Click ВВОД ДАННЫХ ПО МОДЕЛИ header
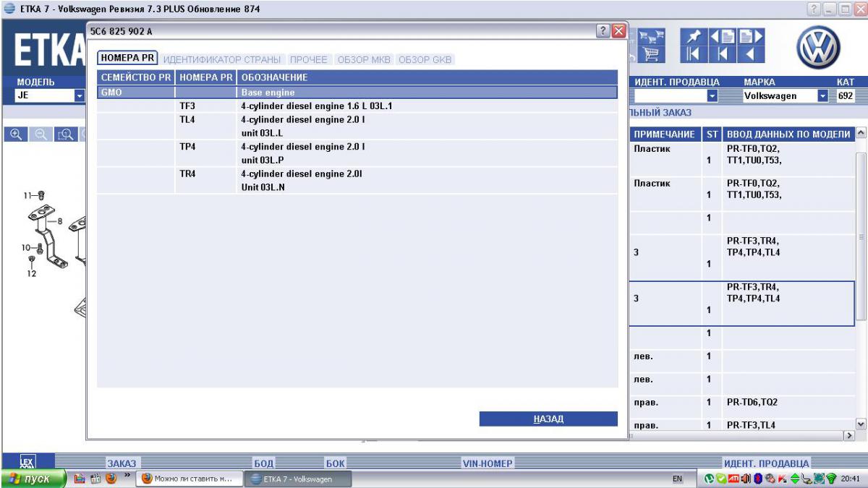Image resolution: width=868 pixels, height=488 pixels. 788,134
